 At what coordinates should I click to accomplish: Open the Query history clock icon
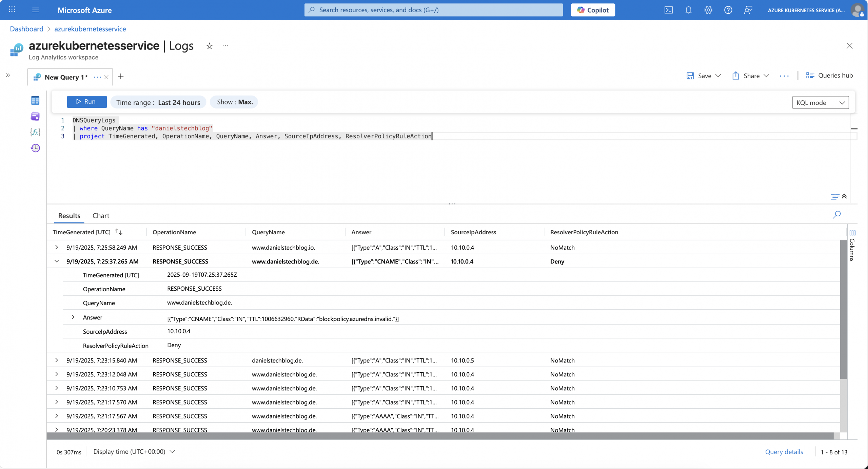pos(35,148)
